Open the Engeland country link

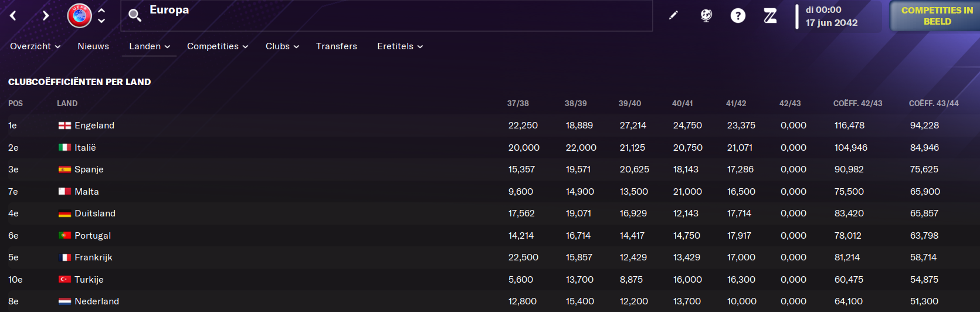(x=94, y=126)
